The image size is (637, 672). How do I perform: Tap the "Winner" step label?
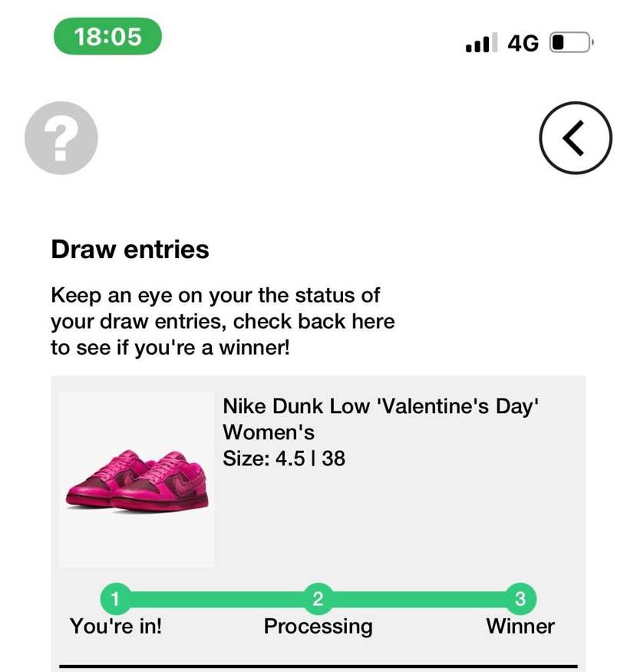[x=520, y=626]
